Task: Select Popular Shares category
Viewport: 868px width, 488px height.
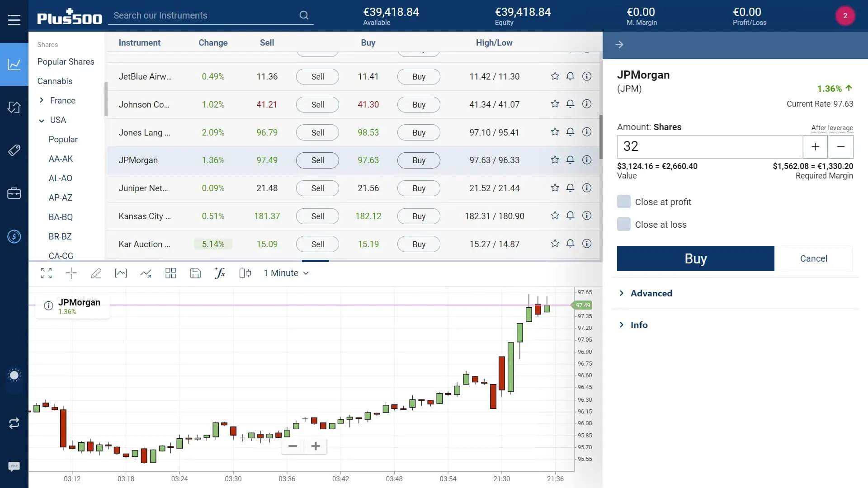Action: pyautogui.click(x=66, y=62)
